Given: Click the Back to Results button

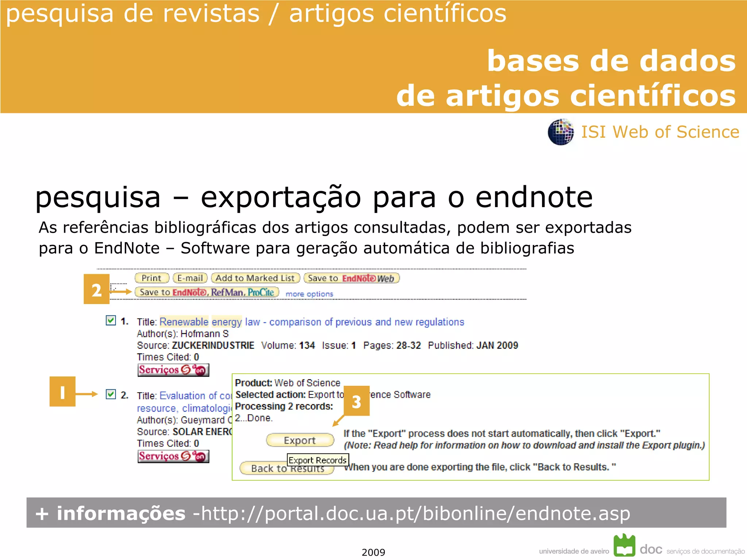Looking at the screenshot, I should pos(287,468).
